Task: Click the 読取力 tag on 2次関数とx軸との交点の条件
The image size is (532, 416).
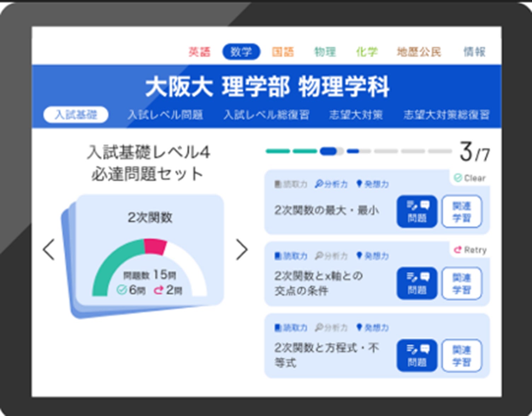Action: pyautogui.click(x=291, y=256)
